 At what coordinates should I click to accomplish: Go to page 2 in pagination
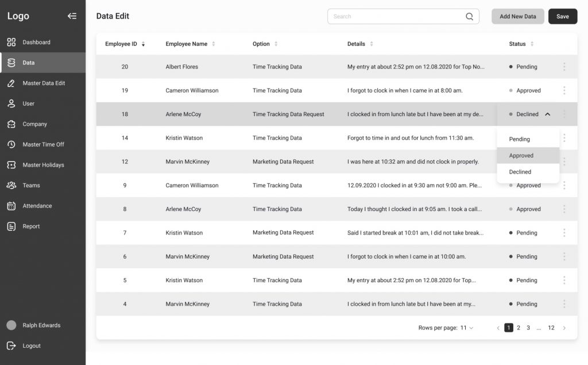tap(519, 328)
